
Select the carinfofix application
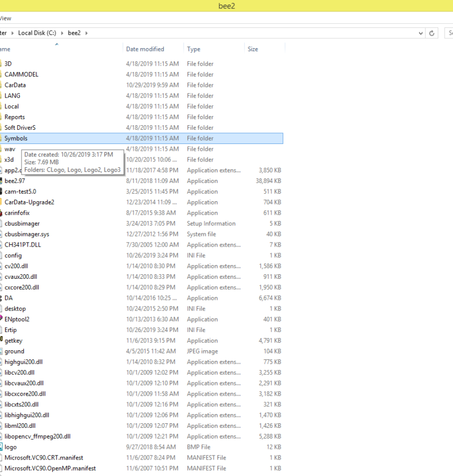point(17,212)
